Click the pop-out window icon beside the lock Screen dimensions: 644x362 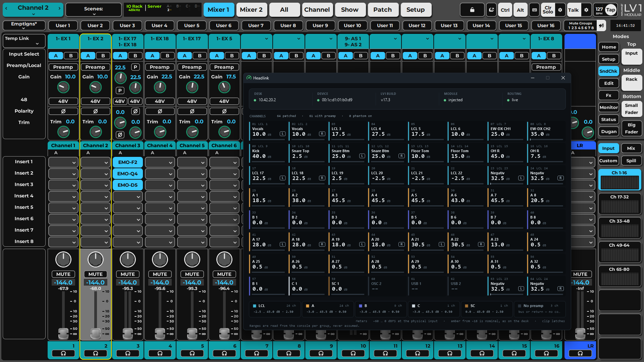(491, 10)
